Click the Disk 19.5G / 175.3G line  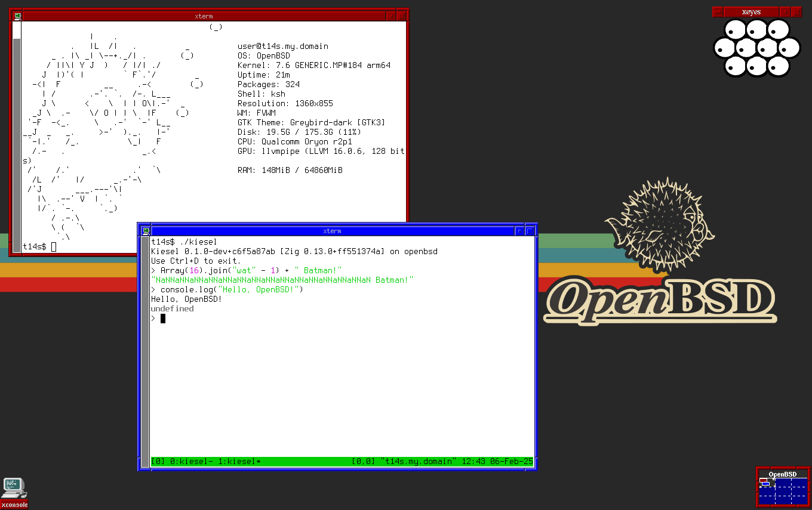pos(300,132)
